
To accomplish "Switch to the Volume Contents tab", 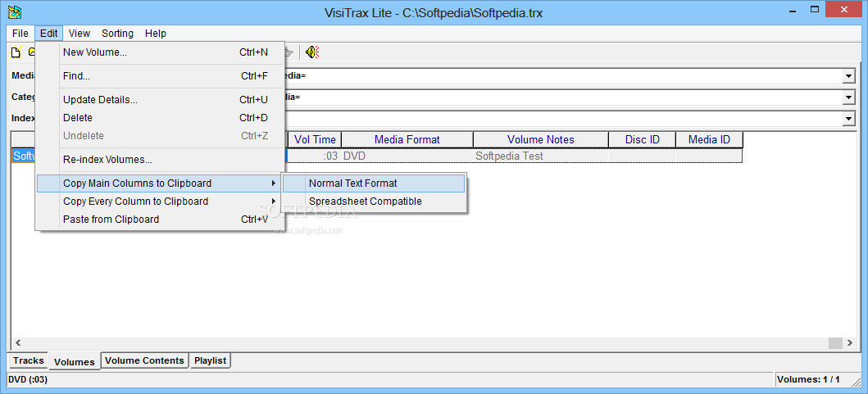I will click(x=144, y=360).
